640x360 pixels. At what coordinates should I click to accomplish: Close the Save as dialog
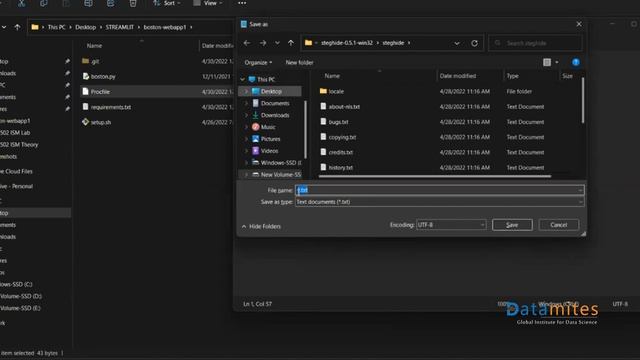coord(579,24)
